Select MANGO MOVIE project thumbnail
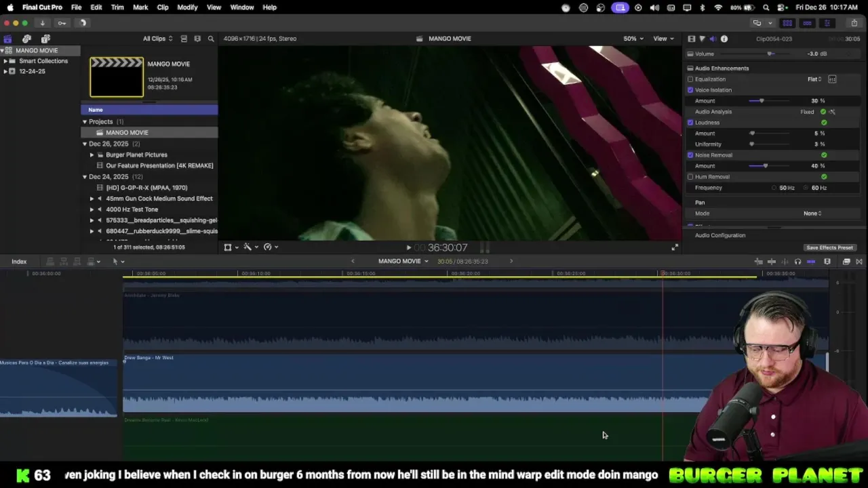 [x=117, y=77]
